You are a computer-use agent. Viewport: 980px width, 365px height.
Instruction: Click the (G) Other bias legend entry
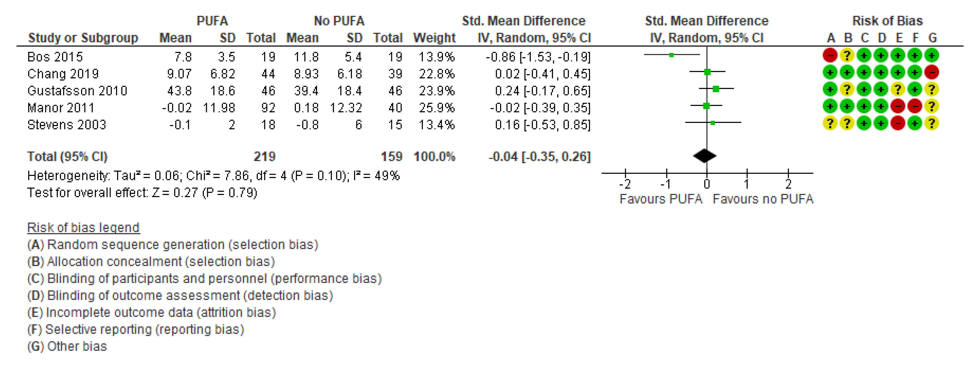(x=67, y=346)
